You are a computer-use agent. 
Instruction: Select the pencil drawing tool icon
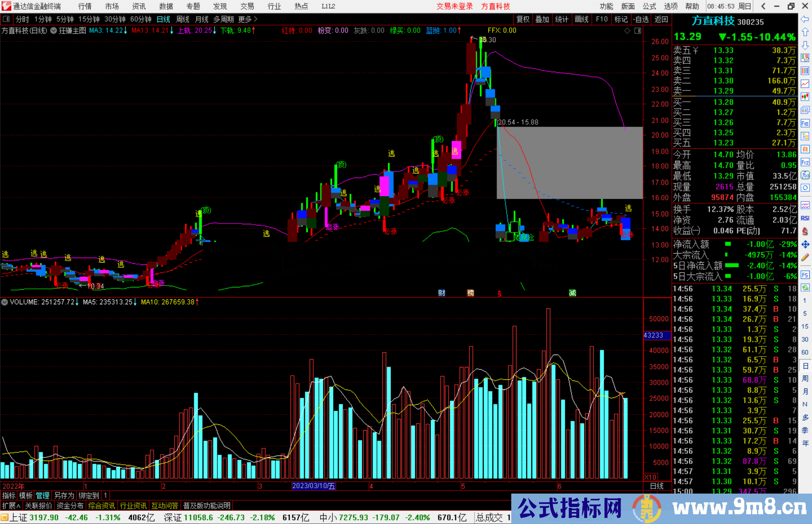pyautogui.click(x=805, y=257)
